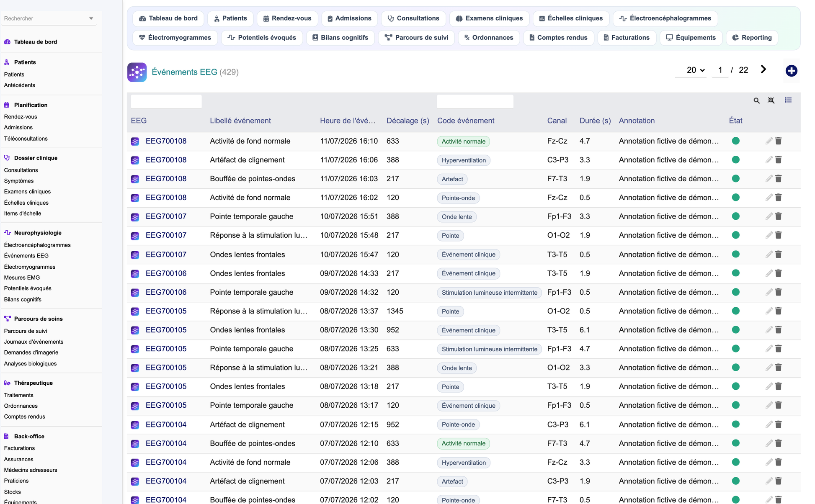Click Stimulation lumineuse intermittente badge 14:32 row

tap(489, 293)
